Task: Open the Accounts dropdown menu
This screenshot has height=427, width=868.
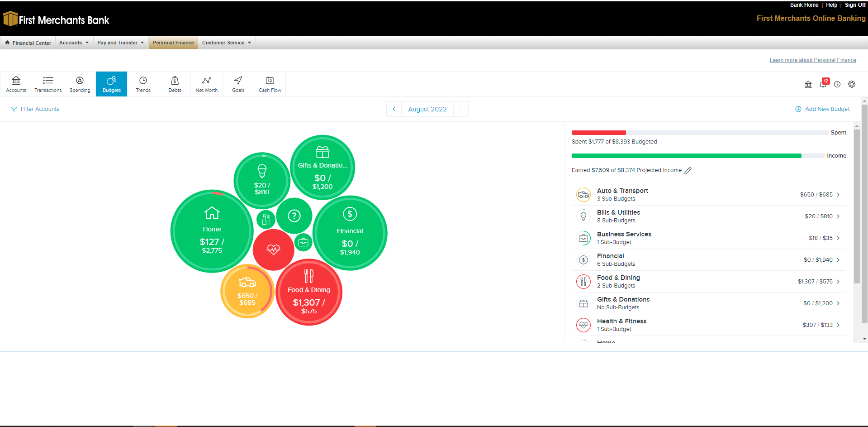Action: coord(74,43)
